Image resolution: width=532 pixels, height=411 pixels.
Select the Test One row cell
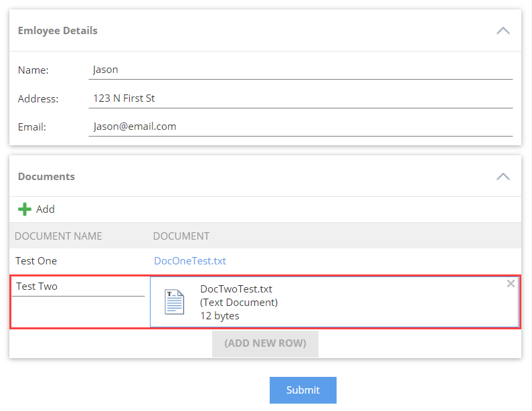[37, 261]
